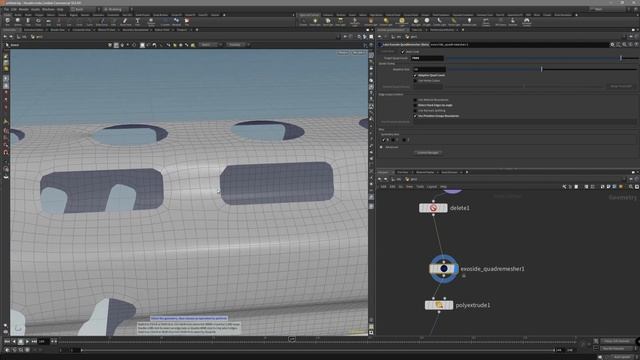
Task: Click the exoside_quadremesher1 node body
Action: [x=444, y=269]
